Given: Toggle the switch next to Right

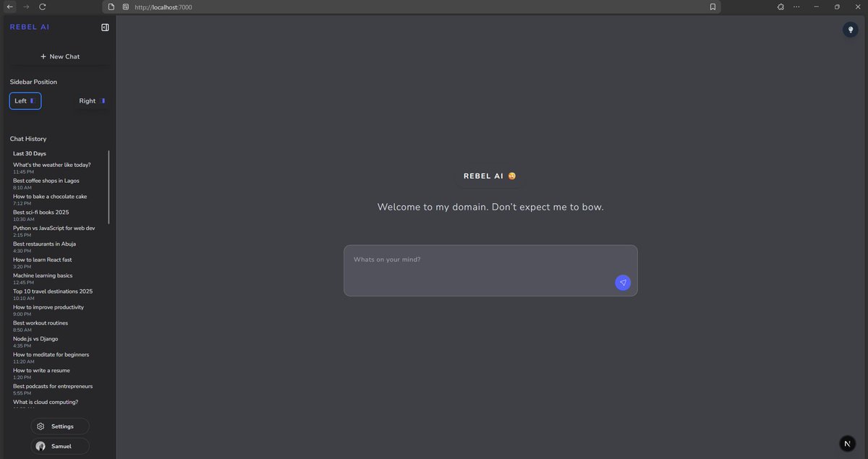Looking at the screenshot, I should coord(102,100).
